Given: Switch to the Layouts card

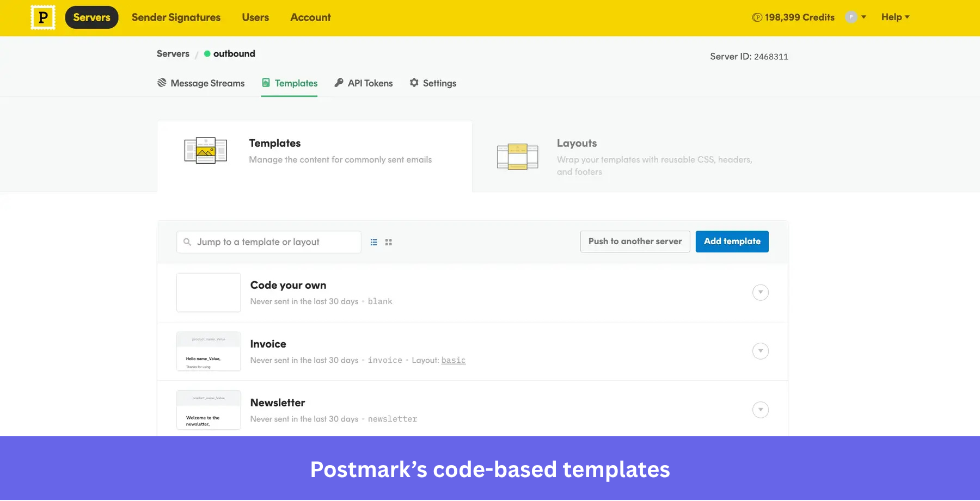Looking at the screenshot, I should pyautogui.click(x=630, y=156).
